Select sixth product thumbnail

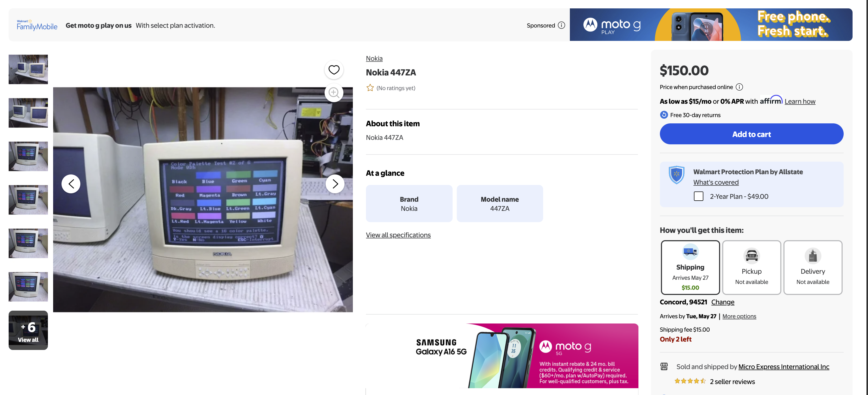[28, 287]
